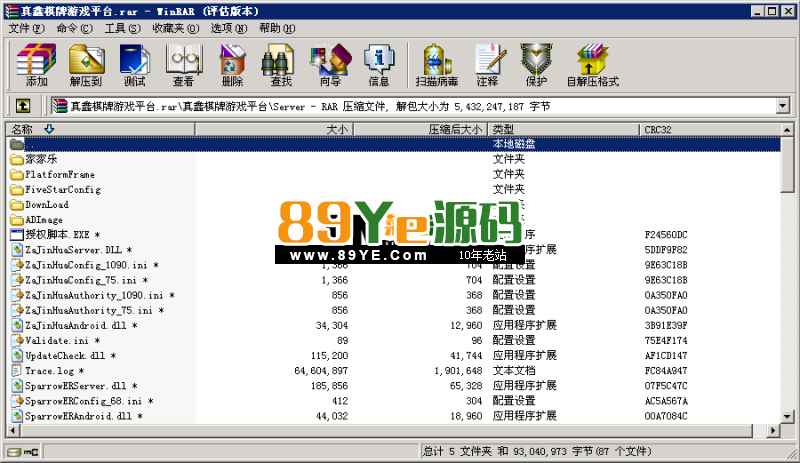The image size is (800, 463).
Task: Open the 帮助(H) menu
Action: click(277, 29)
